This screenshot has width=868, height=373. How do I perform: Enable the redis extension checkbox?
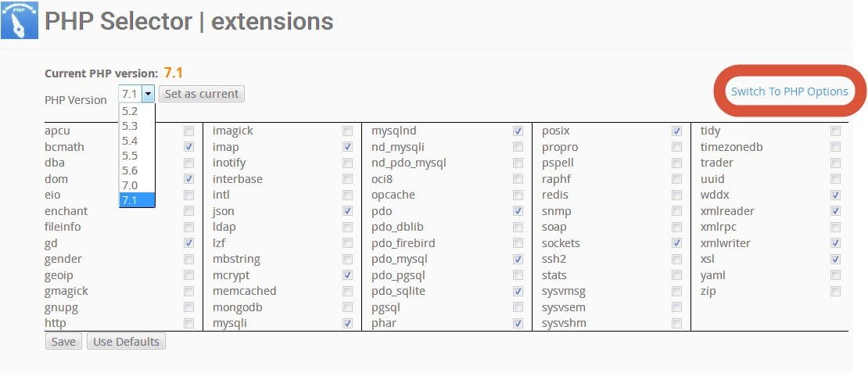point(676,195)
